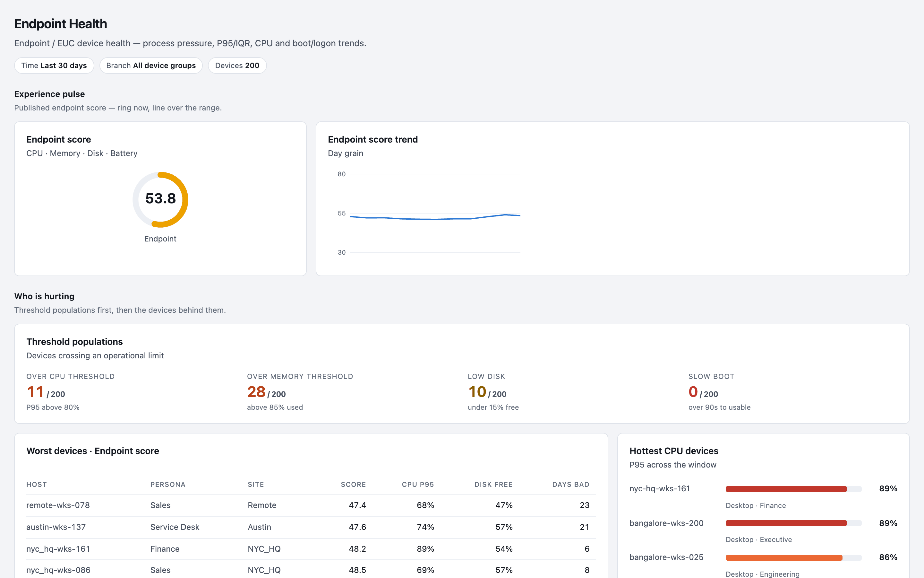Click the Austin site cell
This screenshot has width=924, height=578.
coord(259,527)
